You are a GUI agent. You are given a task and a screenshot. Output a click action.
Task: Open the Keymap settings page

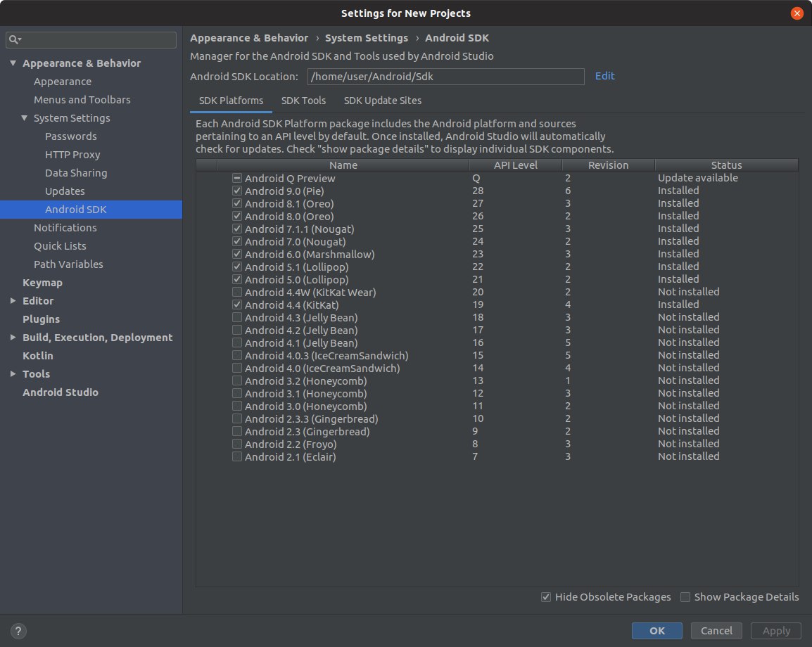(42, 283)
